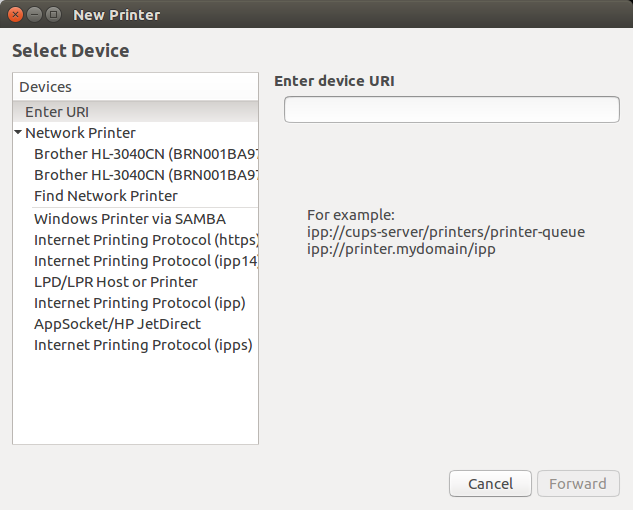This screenshot has width=633, height=510.
Task: Click the device URI text field
Action: [x=451, y=109]
